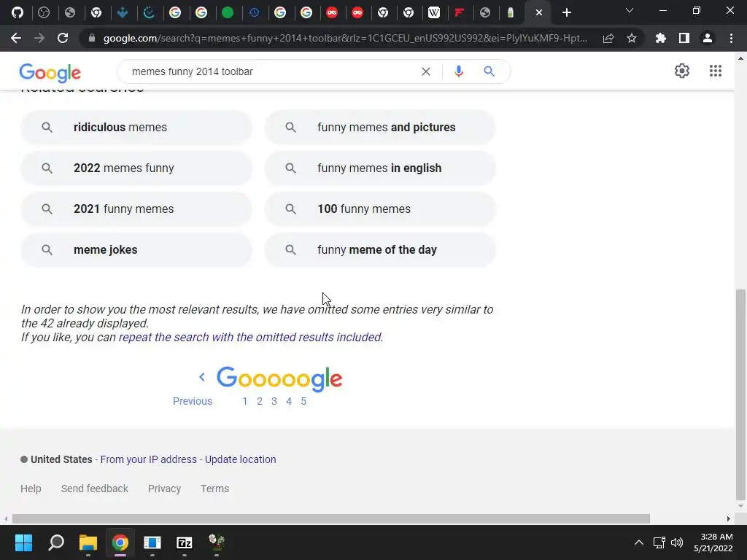The image size is (747, 560).
Task: Submit search with magnifier button
Action: click(489, 71)
